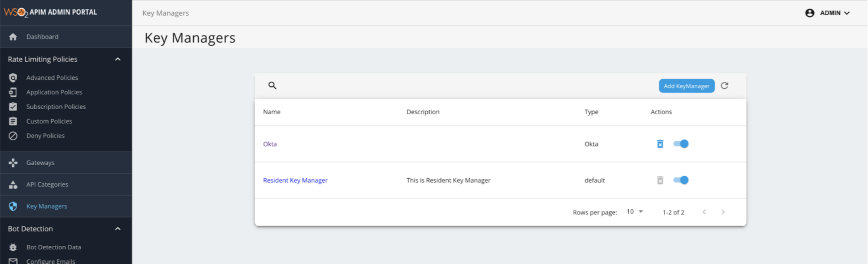Click the 'Rows per page:' label
Image resolution: width=868 pixels, height=264 pixels.
[595, 212]
